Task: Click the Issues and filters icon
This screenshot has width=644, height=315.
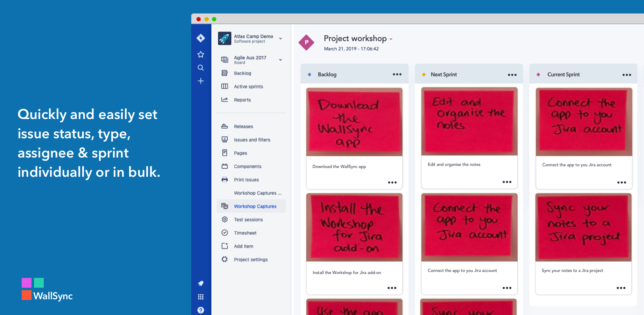Action: [x=225, y=140]
